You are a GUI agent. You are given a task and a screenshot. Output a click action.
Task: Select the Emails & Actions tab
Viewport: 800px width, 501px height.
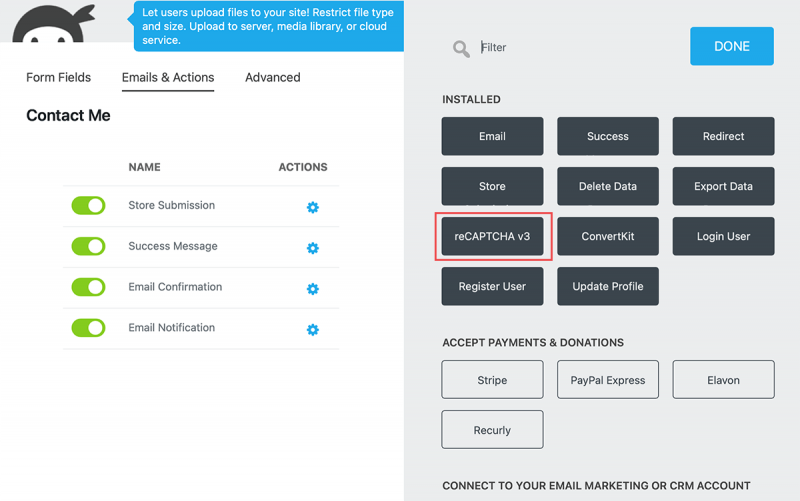coord(168,78)
